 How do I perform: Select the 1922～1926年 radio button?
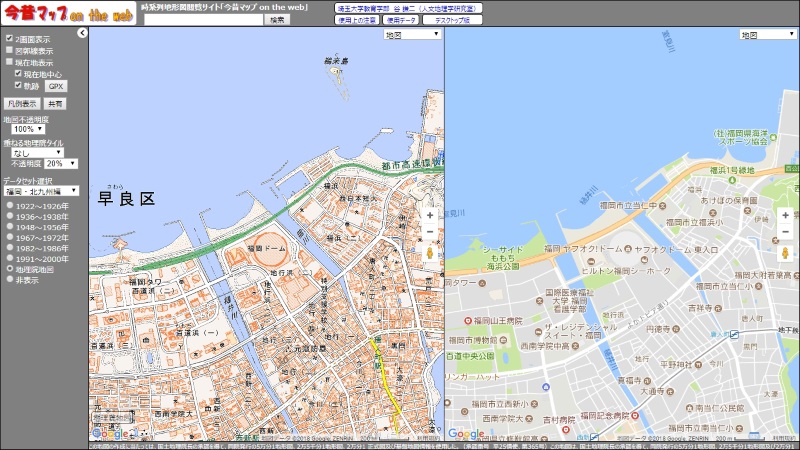coord(9,205)
